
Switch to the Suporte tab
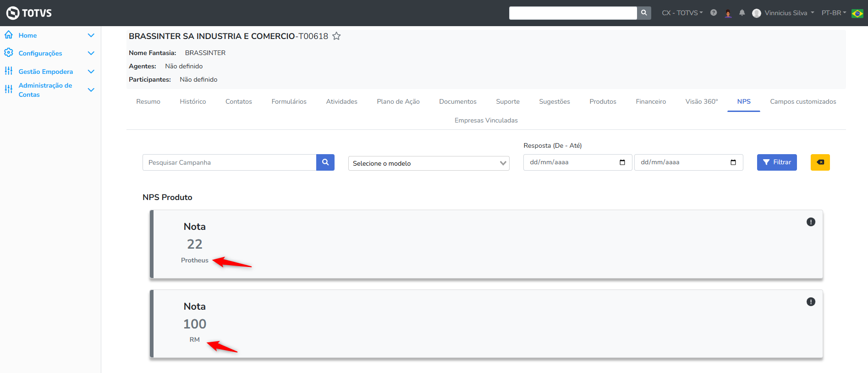click(x=508, y=101)
